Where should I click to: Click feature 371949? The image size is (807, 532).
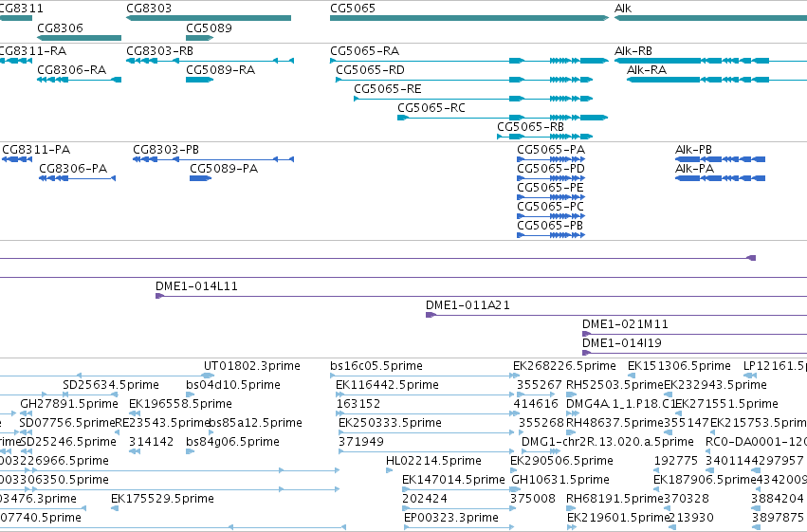pyautogui.click(x=361, y=442)
